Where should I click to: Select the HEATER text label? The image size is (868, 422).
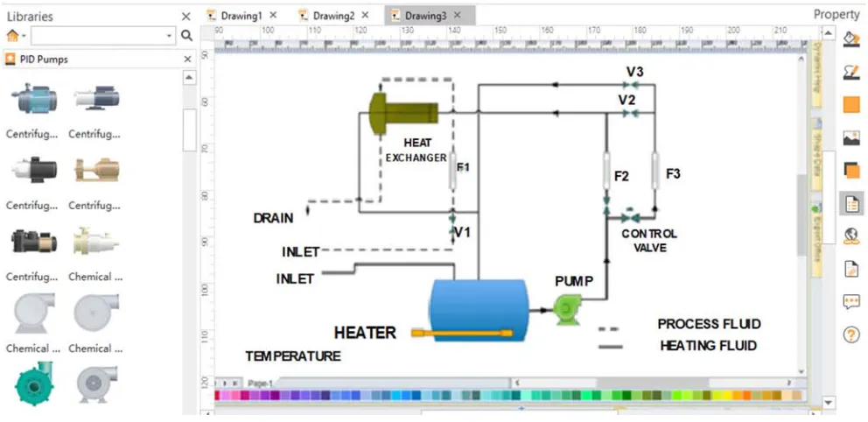coord(365,333)
